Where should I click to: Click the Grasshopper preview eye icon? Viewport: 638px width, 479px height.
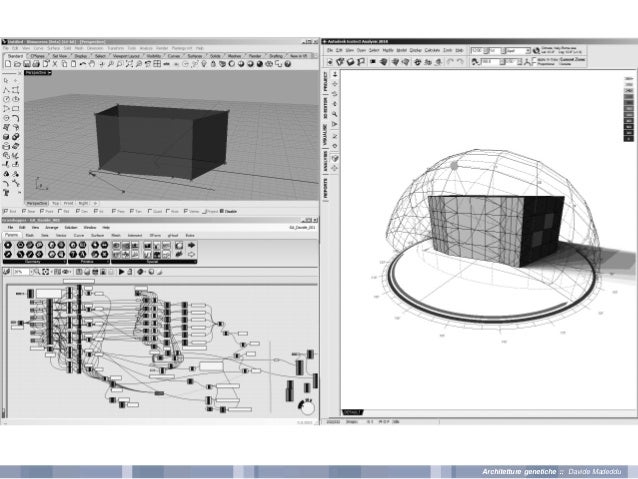tap(66, 270)
